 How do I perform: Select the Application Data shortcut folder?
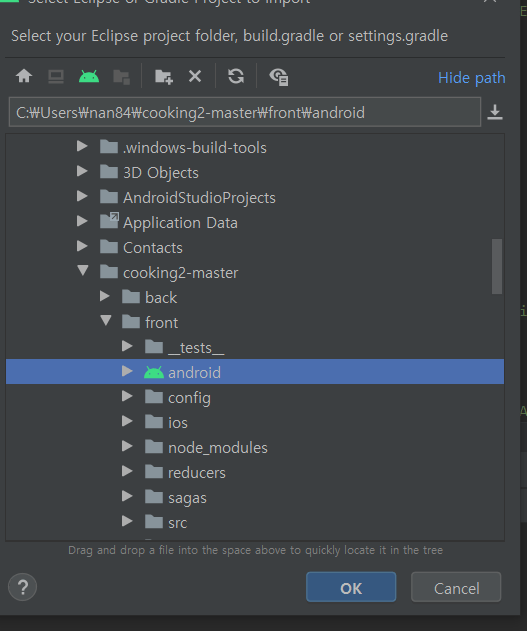click(255, 222)
